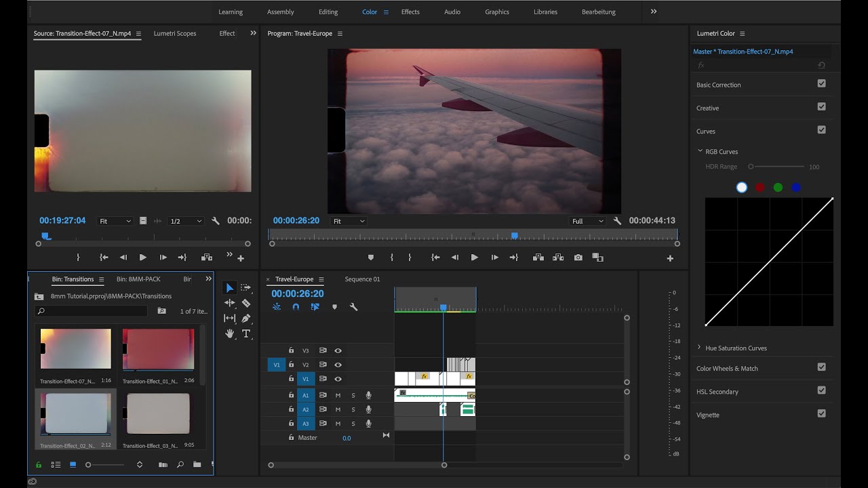Open the Color Wheels & Match section
This screenshot has width=868, height=488.
point(727,369)
